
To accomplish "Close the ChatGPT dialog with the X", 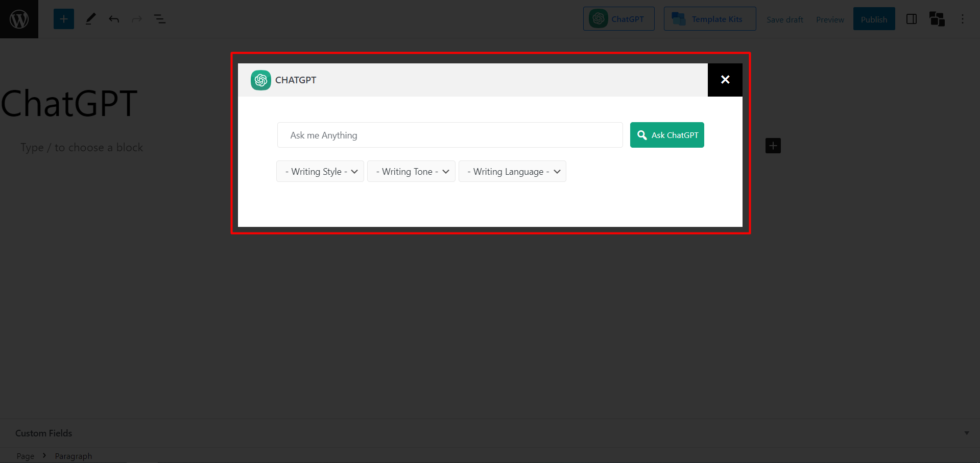I will point(725,80).
